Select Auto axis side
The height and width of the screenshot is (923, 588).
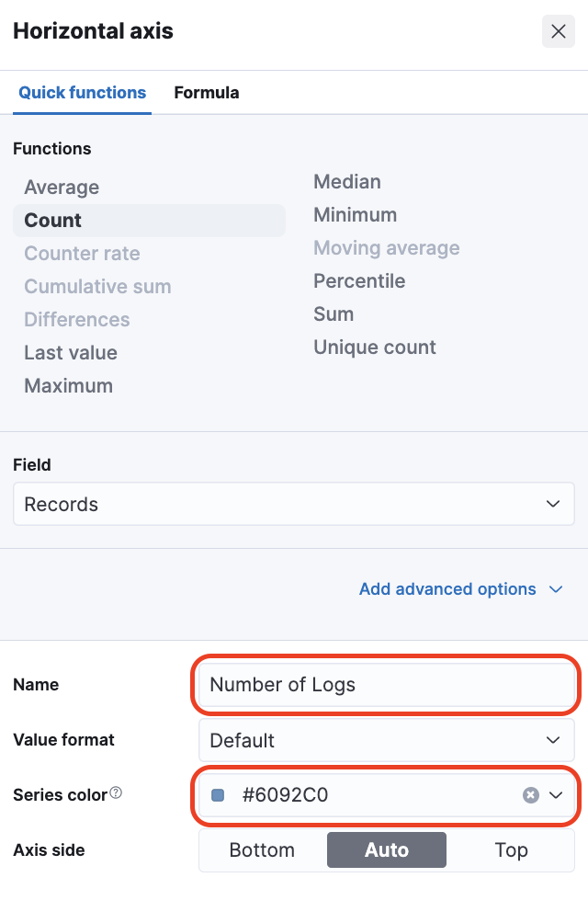[x=386, y=850]
